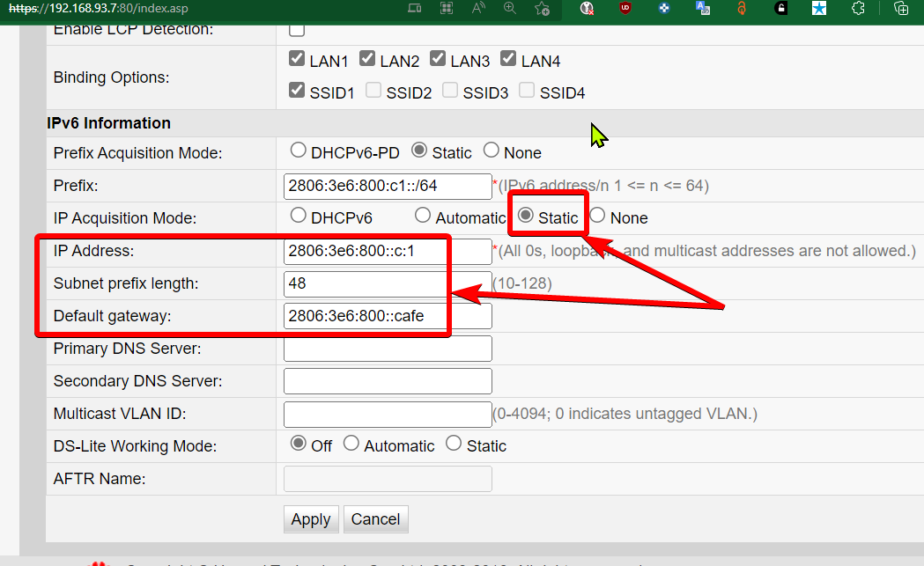Click the Multicast VLAN ID field
The width and height of the screenshot is (924, 566).
click(x=388, y=414)
